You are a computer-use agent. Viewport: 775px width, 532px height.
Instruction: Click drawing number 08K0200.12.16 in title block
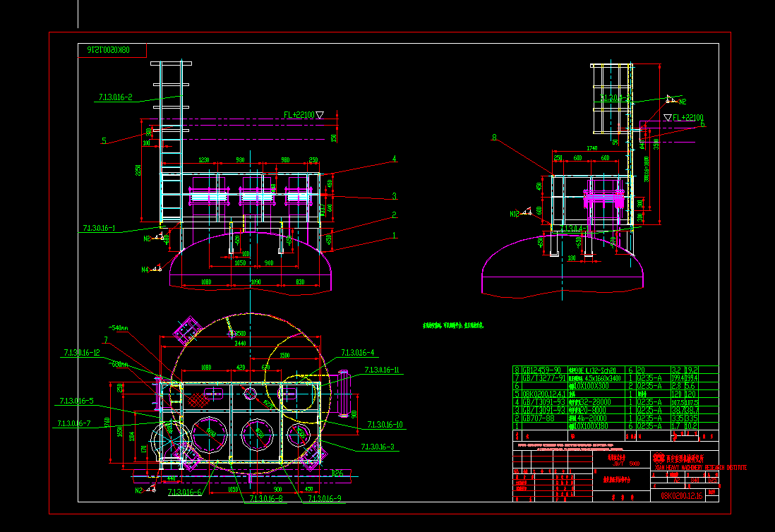click(682, 495)
